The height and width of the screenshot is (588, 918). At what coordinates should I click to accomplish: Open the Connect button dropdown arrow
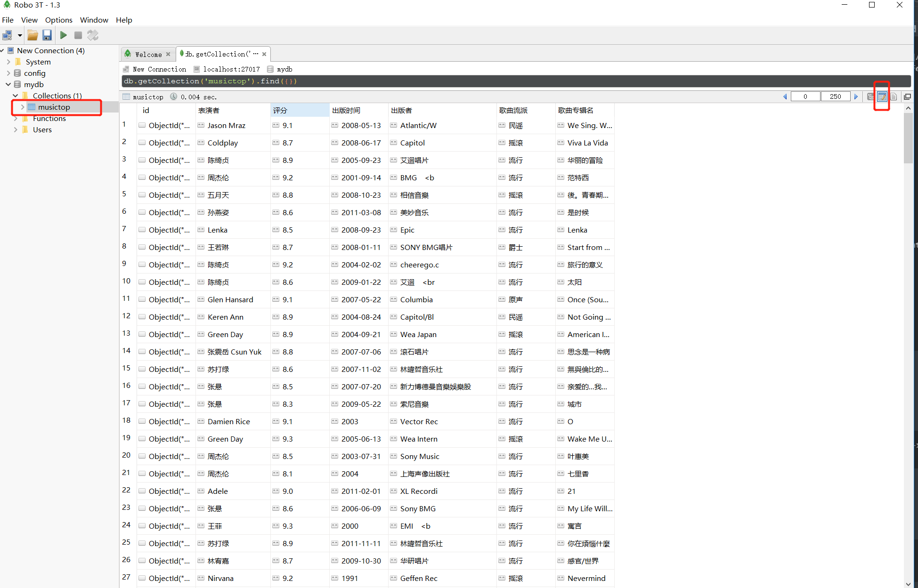[x=20, y=35]
